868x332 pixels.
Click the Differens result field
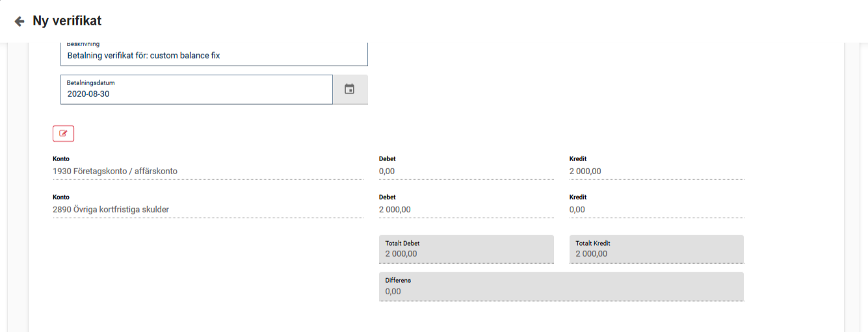[x=560, y=287]
